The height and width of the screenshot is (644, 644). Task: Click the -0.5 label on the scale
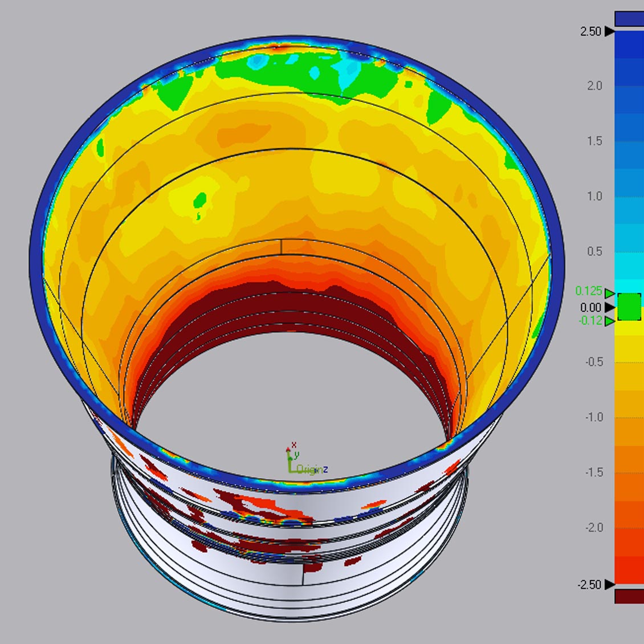coord(593,362)
